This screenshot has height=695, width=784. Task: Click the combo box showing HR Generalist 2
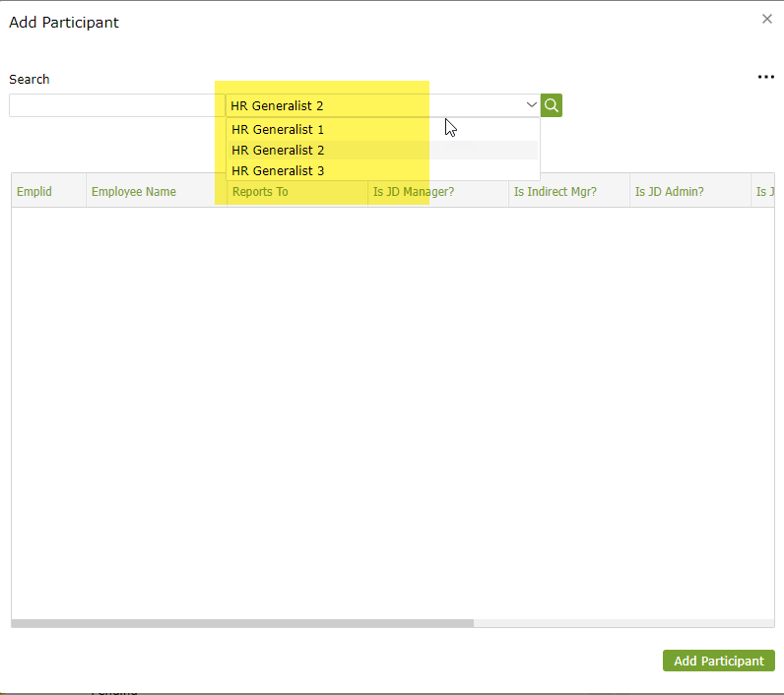click(x=374, y=105)
